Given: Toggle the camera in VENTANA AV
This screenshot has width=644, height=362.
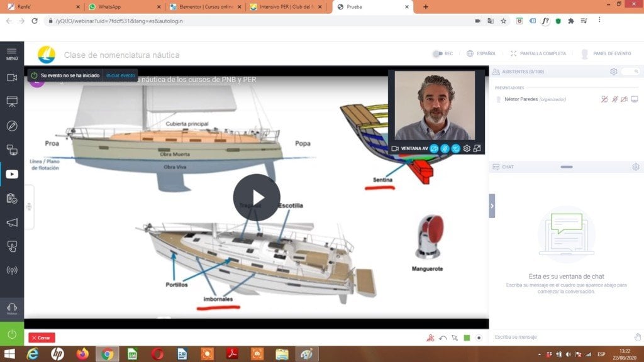Looking at the screenshot, I should point(434,148).
